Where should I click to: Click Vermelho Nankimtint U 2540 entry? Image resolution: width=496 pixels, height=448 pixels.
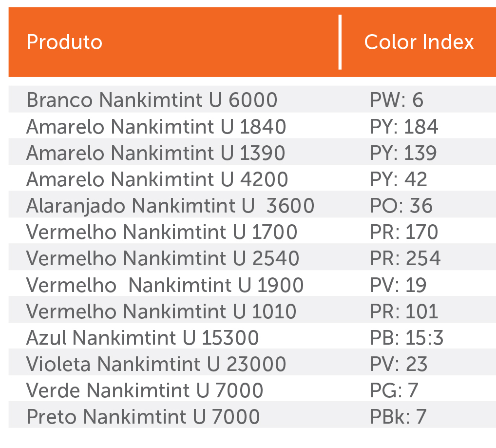point(163,258)
